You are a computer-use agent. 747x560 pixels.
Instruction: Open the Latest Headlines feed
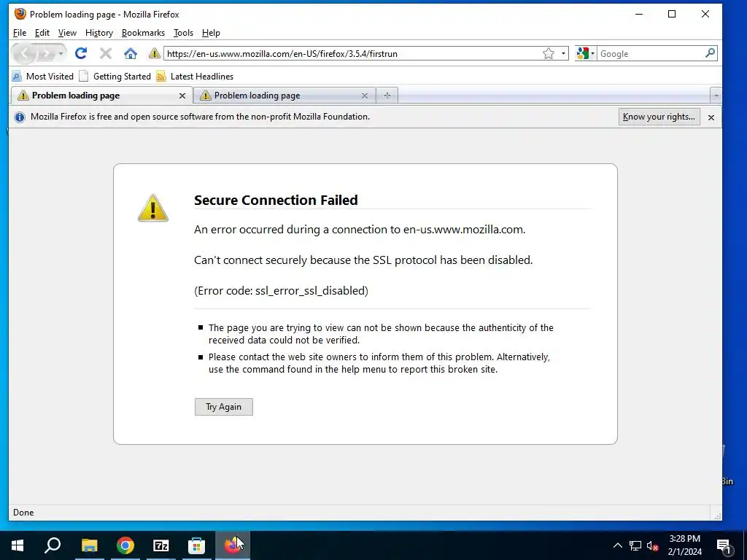(195, 76)
